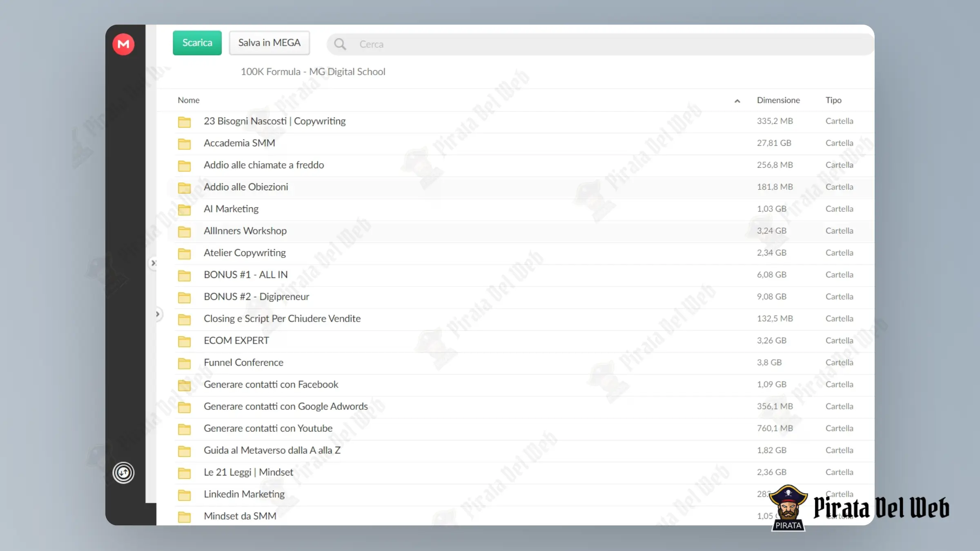Viewport: 980px width, 551px height.
Task: Expand the upper sidebar chevron
Action: click(x=154, y=263)
